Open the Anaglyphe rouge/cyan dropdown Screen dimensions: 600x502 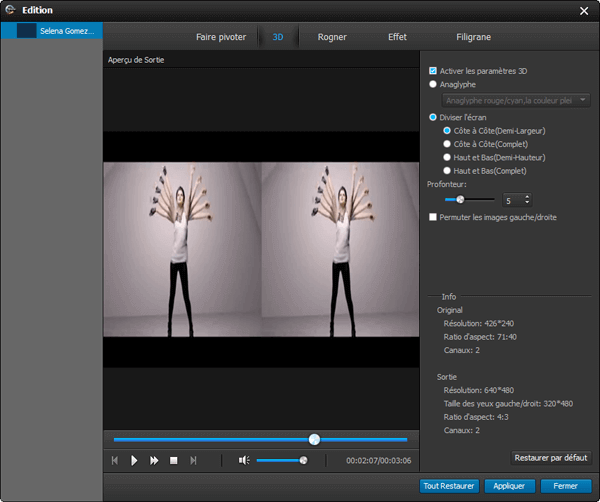516,100
